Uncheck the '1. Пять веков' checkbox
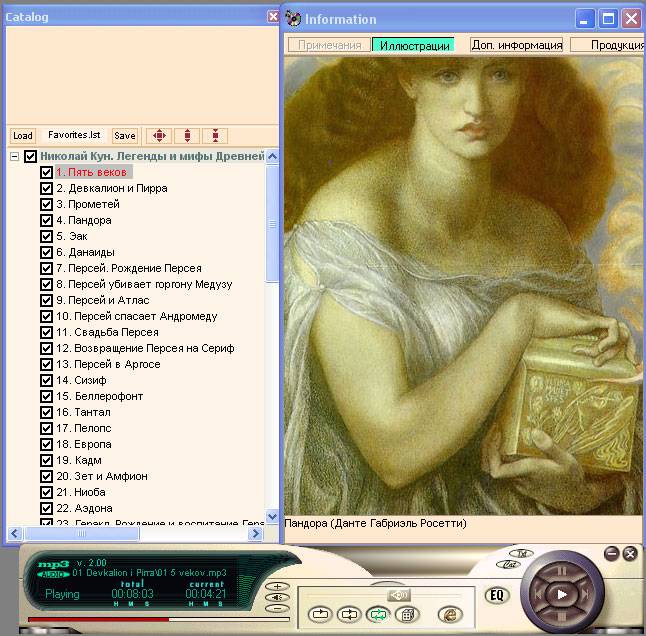 tap(47, 172)
